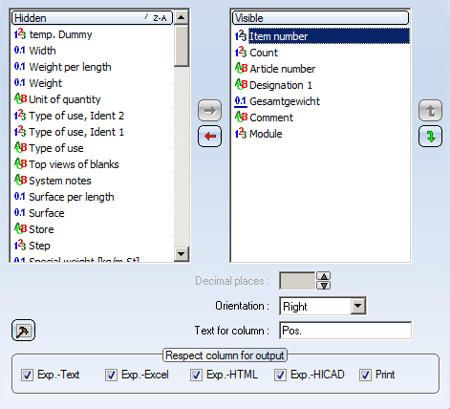Click number icon beside Module
This screenshot has width=450, height=409.
241,133
